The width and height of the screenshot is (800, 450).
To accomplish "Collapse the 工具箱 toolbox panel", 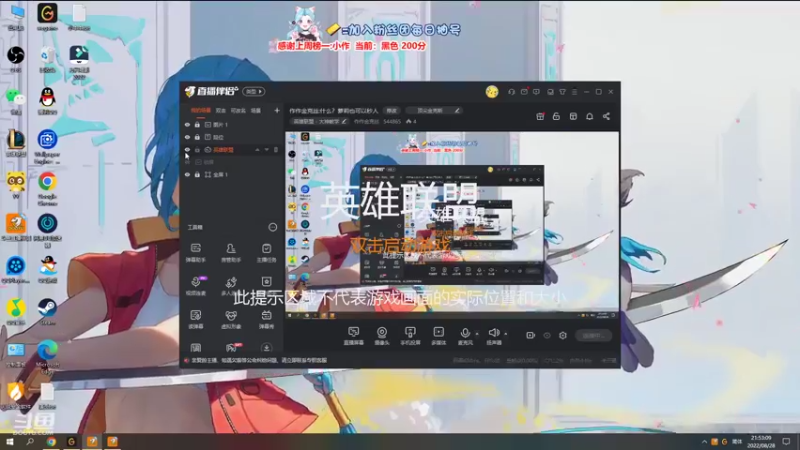I will tap(273, 227).
